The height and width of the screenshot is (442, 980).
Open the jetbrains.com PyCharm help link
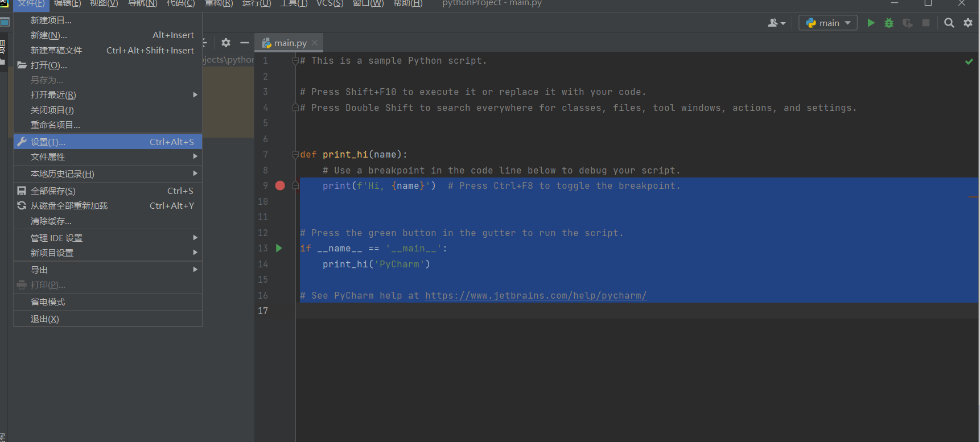click(536, 295)
